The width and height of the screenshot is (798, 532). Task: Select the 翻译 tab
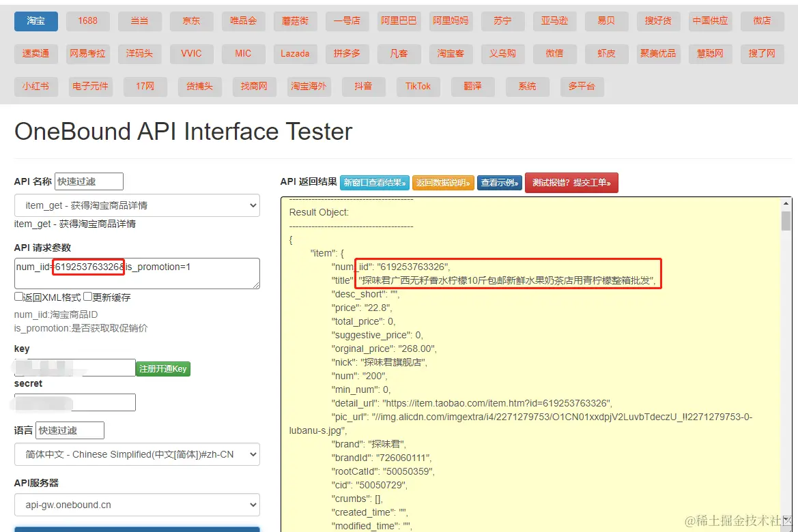tap(473, 86)
